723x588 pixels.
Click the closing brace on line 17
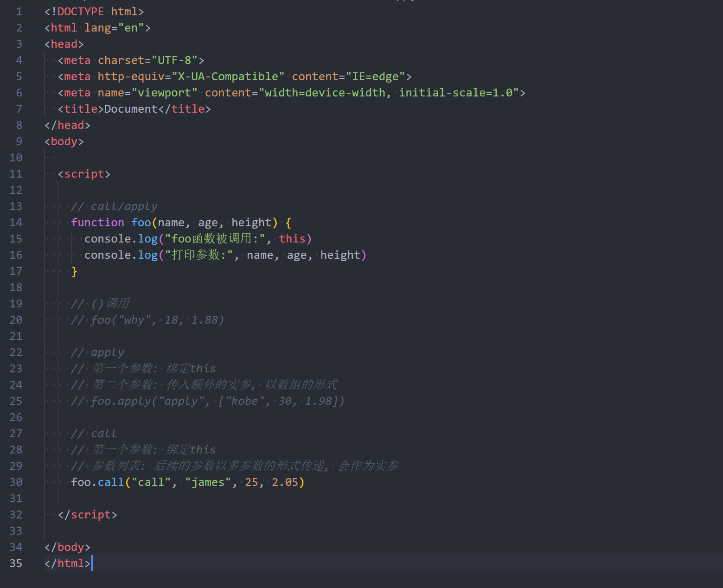tap(74, 271)
